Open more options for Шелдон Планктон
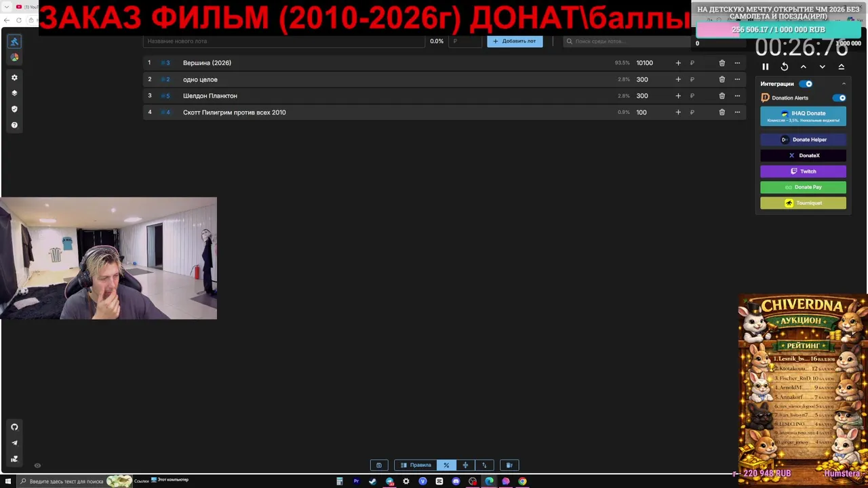The image size is (868, 488). (737, 96)
